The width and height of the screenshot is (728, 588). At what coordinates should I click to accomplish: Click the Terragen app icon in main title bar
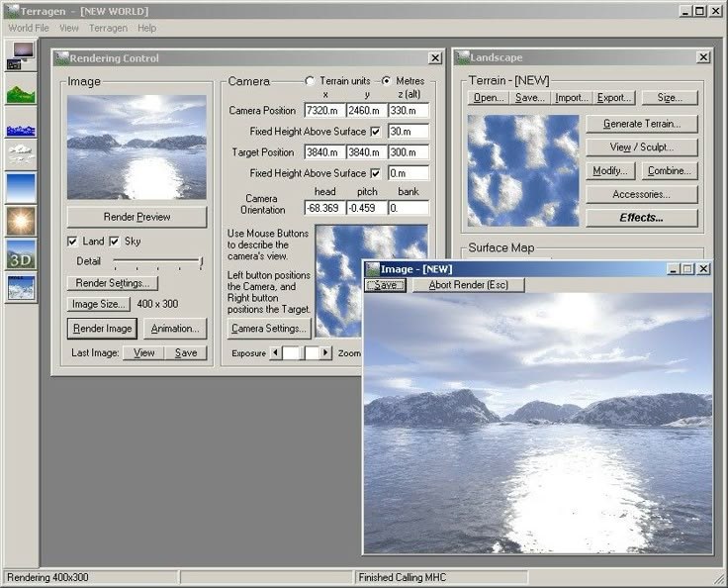pyautogui.click(x=11, y=11)
